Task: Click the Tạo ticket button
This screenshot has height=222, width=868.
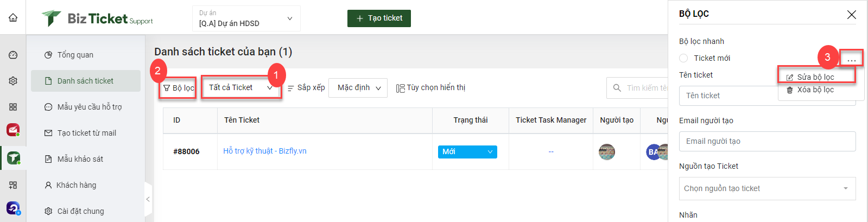Action: 379,18
